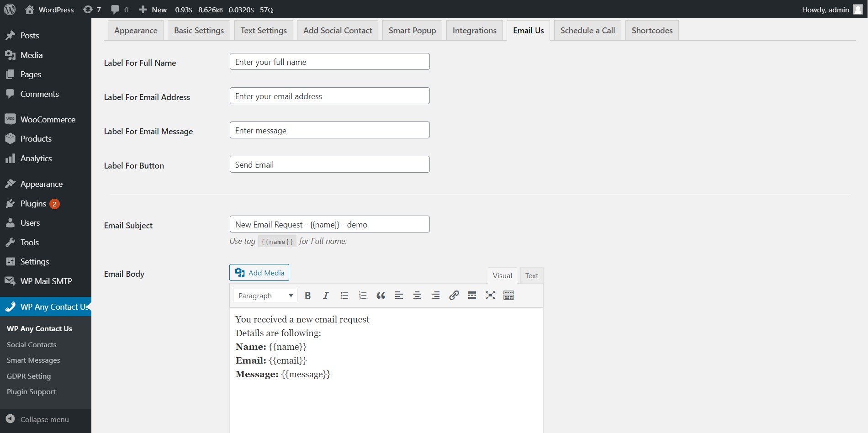Click the admin user avatar

(858, 10)
